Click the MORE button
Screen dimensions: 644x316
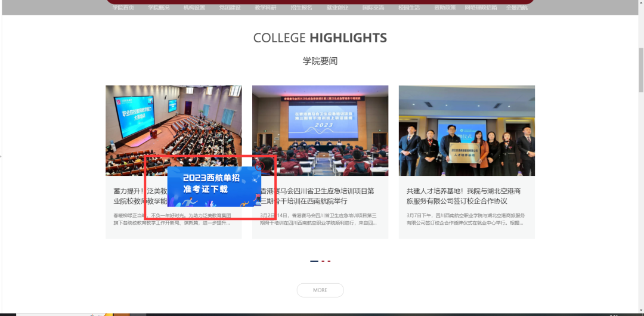(320, 290)
